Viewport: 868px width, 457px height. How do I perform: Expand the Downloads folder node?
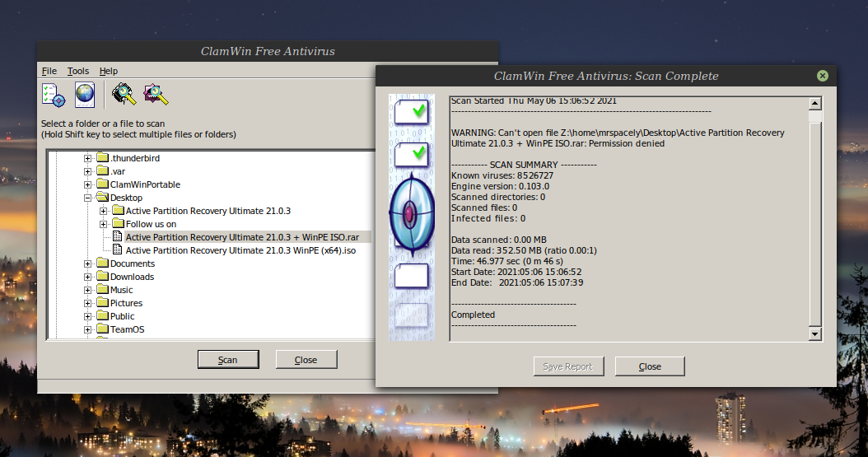(x=87, y=277)
